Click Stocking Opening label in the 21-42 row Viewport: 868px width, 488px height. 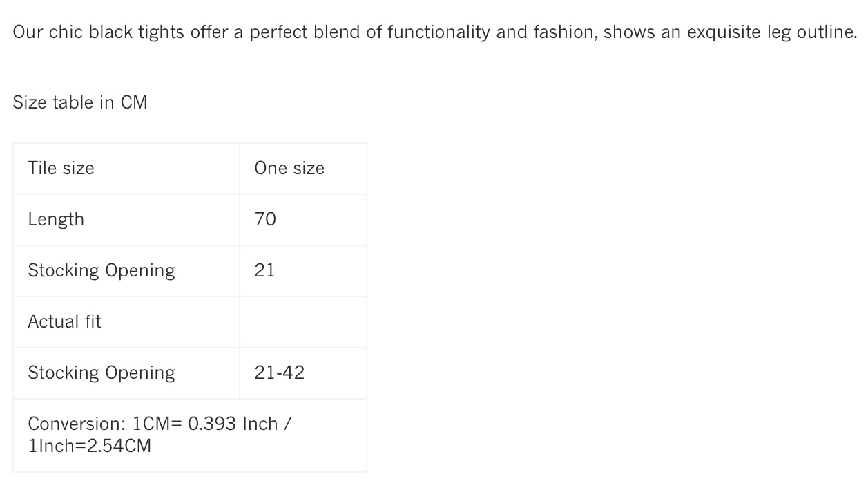coord(102,373)
